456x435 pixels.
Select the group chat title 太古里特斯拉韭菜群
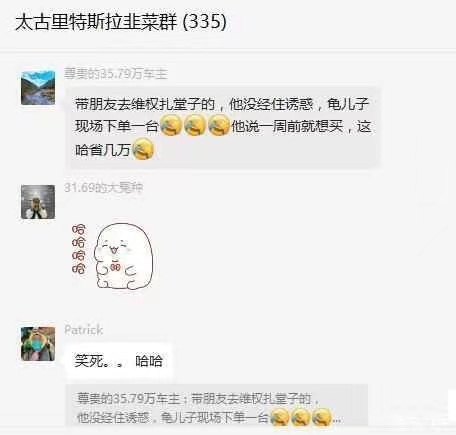(96, 22)
